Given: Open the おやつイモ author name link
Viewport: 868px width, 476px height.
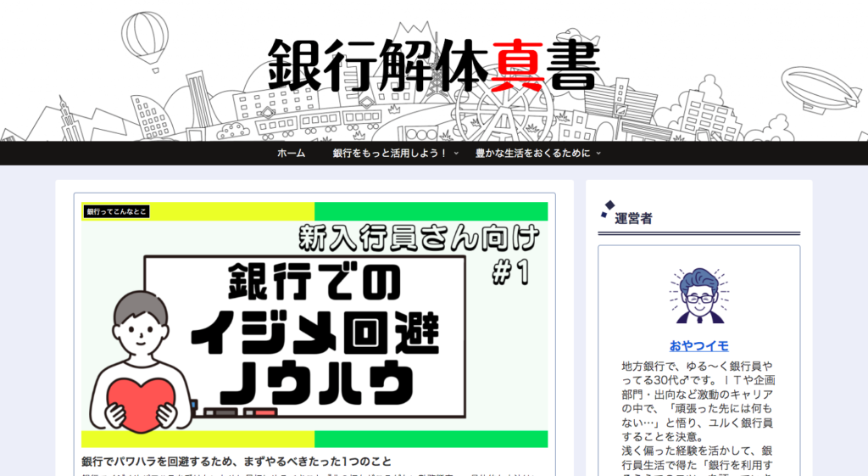Looking at the screenshot, I should click(698, 345).
